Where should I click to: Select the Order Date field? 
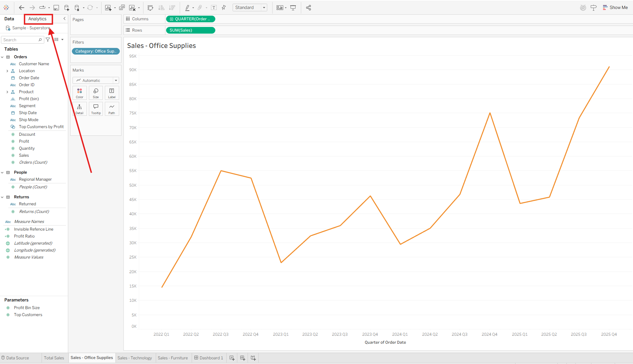29,78
